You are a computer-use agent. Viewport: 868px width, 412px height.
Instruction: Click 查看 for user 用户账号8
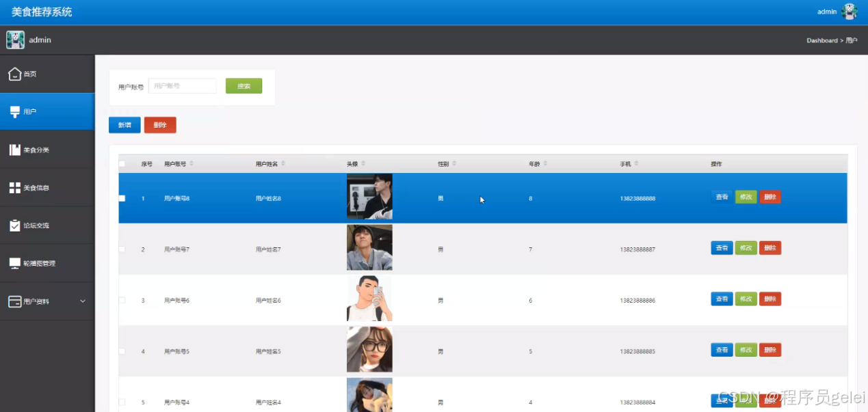[x=722, y=197]
